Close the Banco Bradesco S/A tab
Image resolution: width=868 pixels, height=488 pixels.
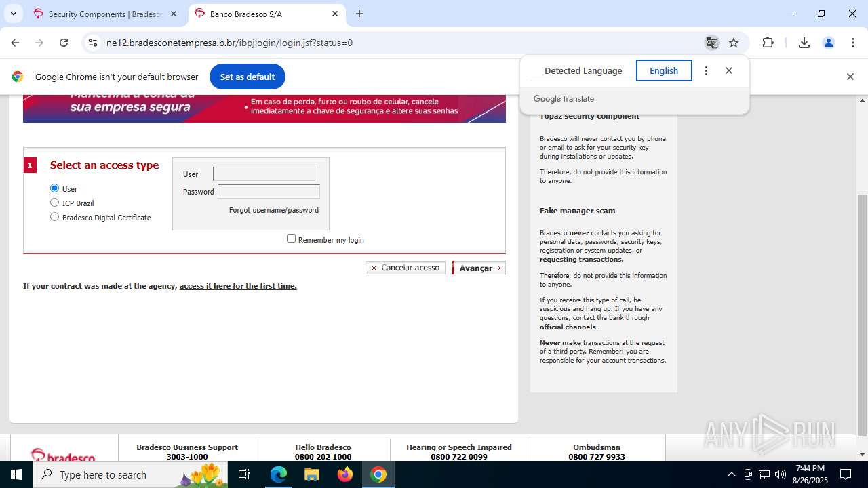tap(335, 14)
